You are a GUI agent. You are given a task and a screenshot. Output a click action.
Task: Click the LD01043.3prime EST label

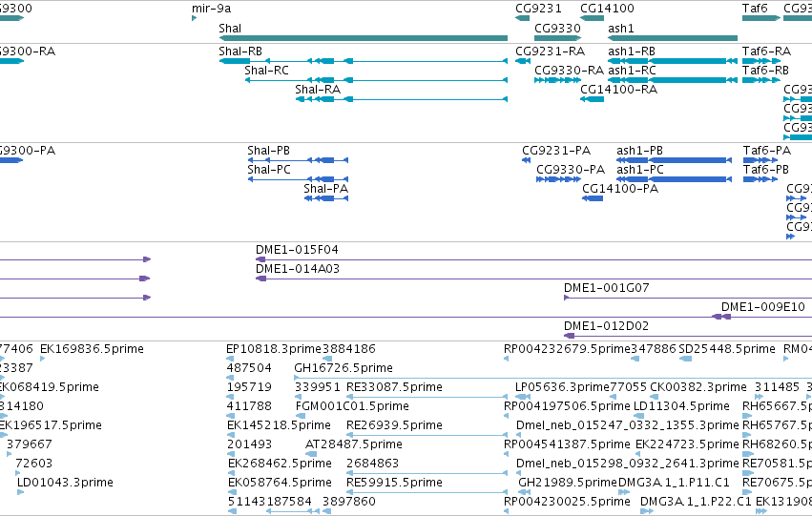coord(65,483)
